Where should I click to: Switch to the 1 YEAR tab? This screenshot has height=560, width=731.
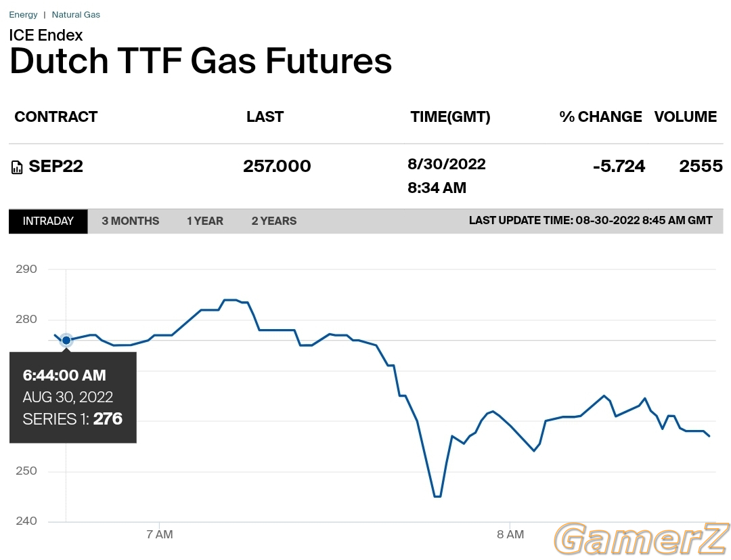(205, 221)
